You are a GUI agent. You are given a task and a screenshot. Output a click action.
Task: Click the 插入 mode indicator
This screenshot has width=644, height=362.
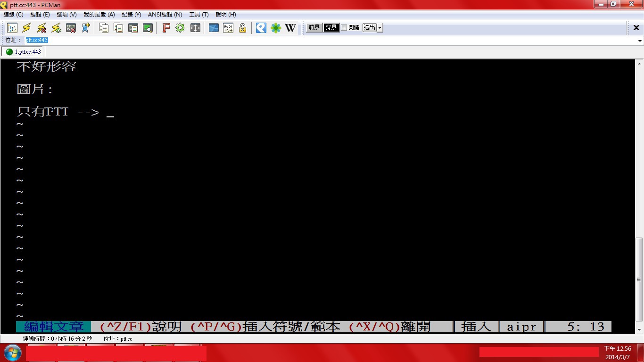pyautogui.click(x=476, y=327)
